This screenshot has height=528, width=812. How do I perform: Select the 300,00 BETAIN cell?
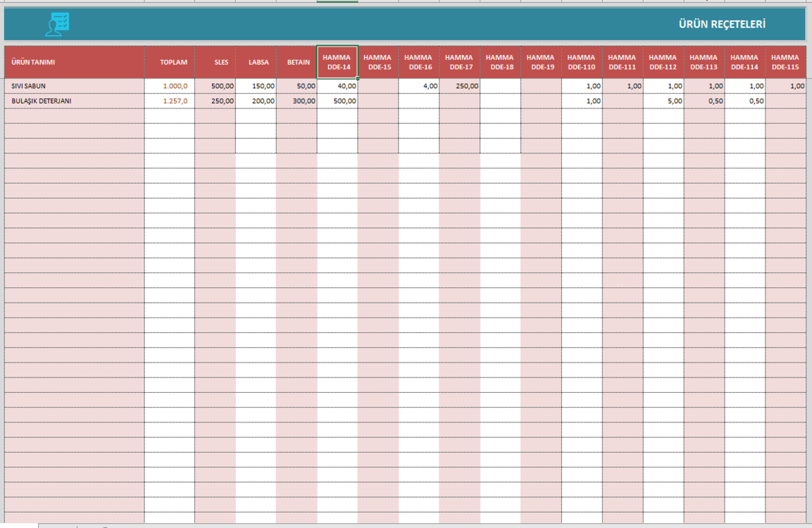pyautogui.click(x=296, y=101)
